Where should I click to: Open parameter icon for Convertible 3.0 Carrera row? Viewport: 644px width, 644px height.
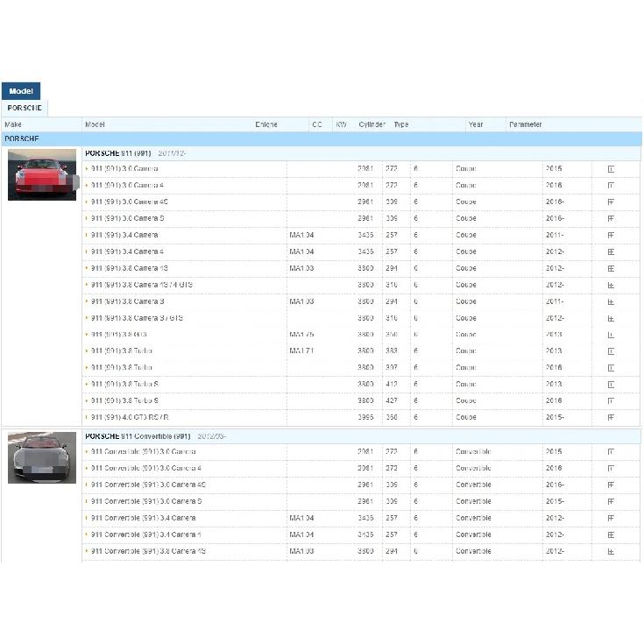[611, 452]
